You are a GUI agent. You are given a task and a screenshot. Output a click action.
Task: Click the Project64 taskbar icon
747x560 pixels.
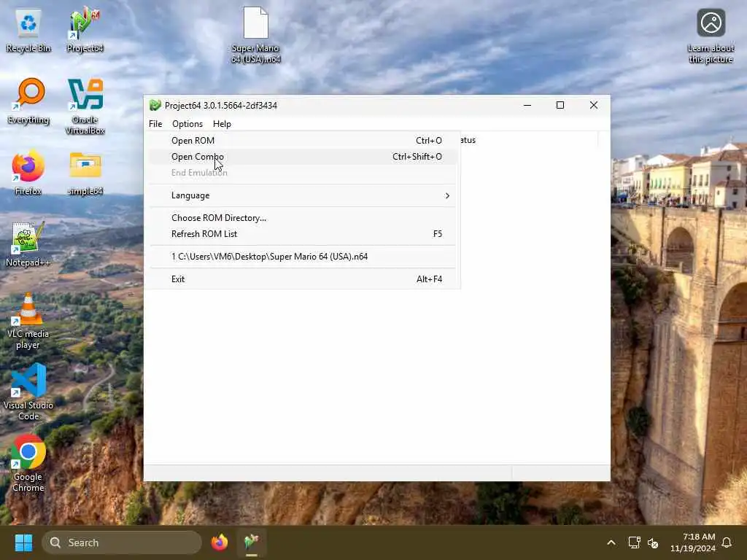tap(252, 542)
